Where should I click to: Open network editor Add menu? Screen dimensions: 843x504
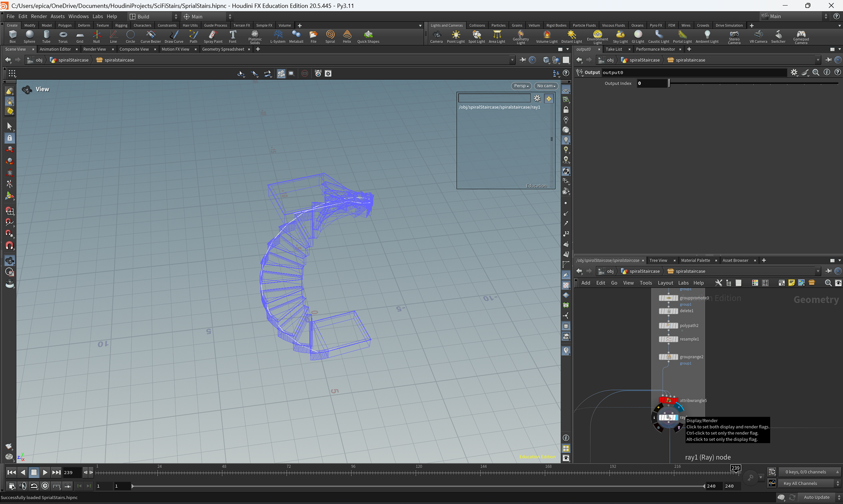tap(586, 283)
